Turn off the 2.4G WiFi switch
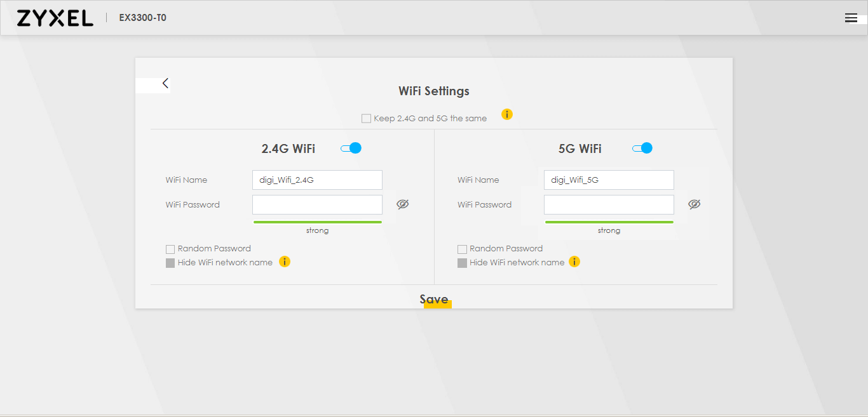Screen dimensions: 868x417 click(x=351, y=149)
